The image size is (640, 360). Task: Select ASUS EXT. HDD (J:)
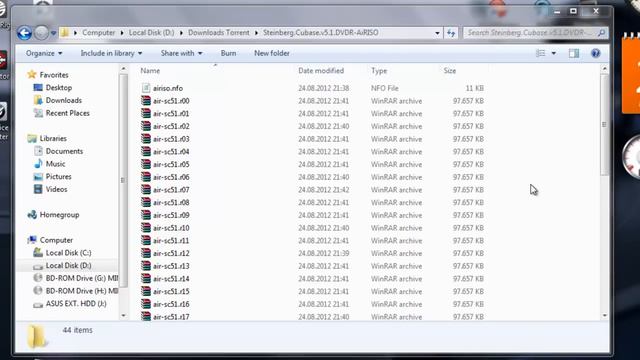click(x=76, y=304)
